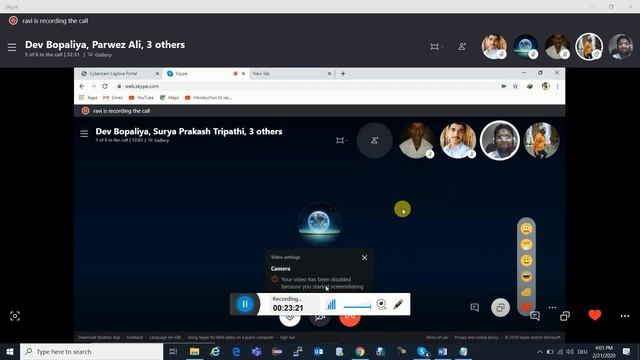
Task: Open the Windows Start menu
Action: tap(10, 351)
